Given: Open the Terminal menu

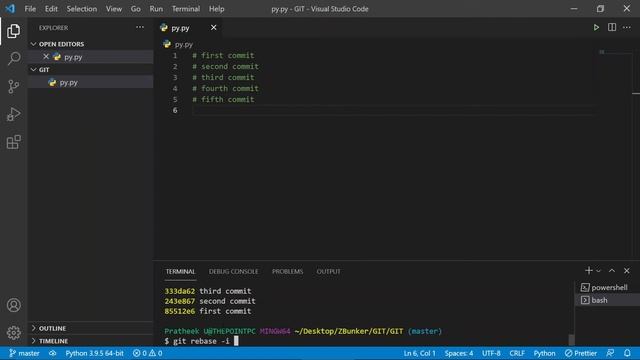Looking at the screenshot, I should pos(186,9).
